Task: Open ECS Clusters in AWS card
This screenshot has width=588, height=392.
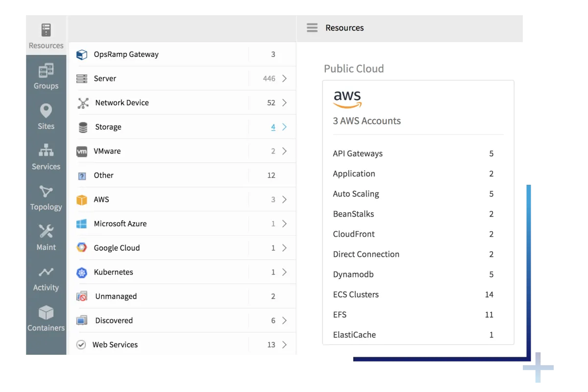Action: pos(356,294)
